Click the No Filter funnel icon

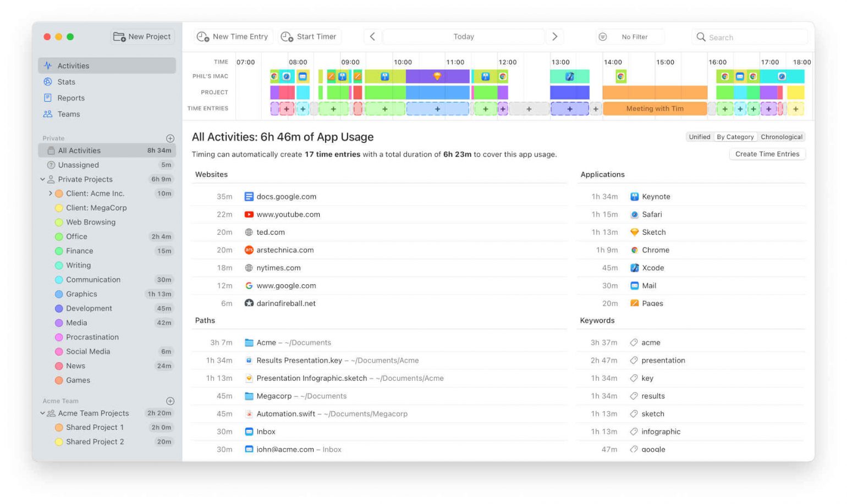coord(603,36)
